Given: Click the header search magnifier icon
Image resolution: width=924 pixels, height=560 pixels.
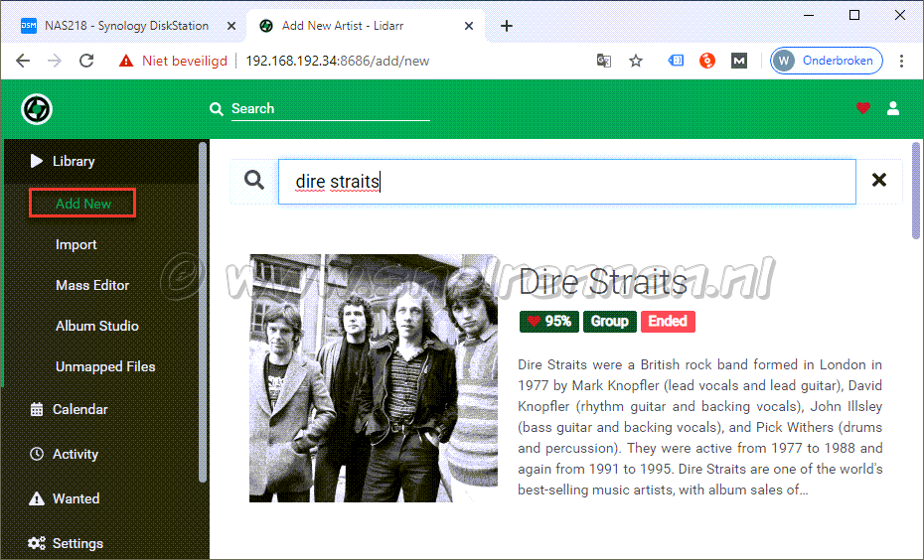Looking at the screenshot, I should click(217, 109).
